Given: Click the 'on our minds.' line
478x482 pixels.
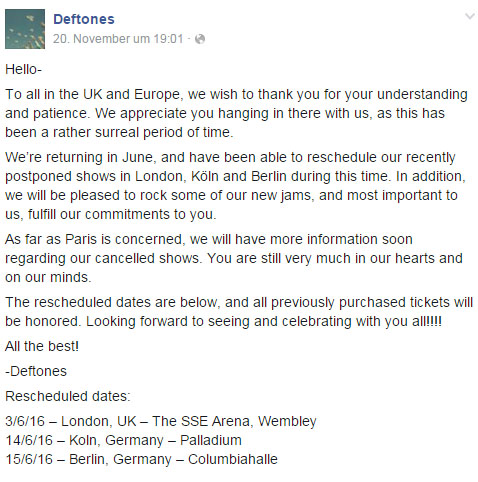Looking at the screenshot, I should (48, 277).
